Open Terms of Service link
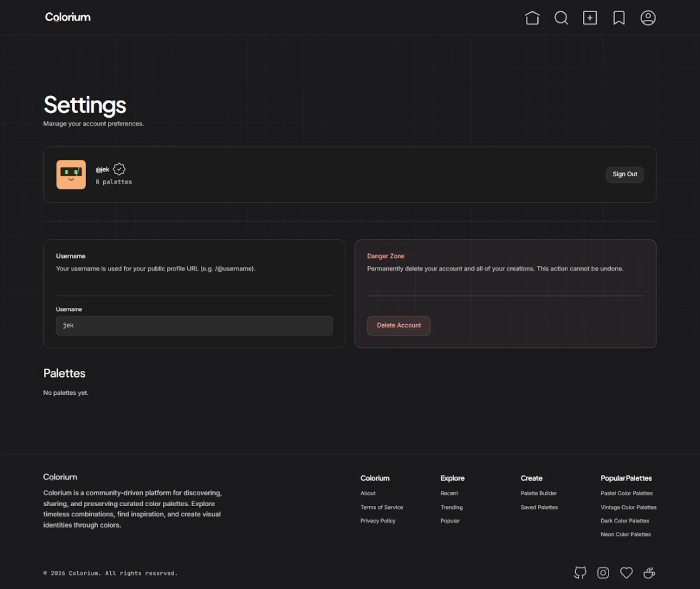700x589 pixels. pos(382,507)
